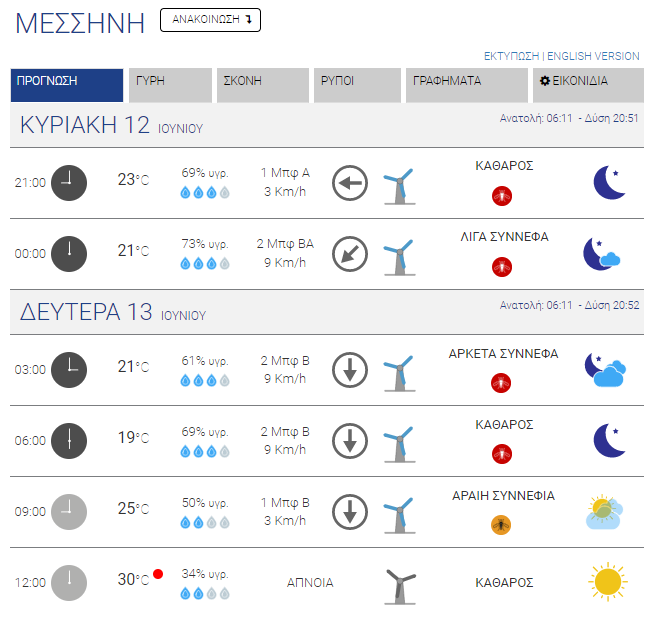
Task: Click the orange mosquito icon at 09:00
Action: coord(501,525)
